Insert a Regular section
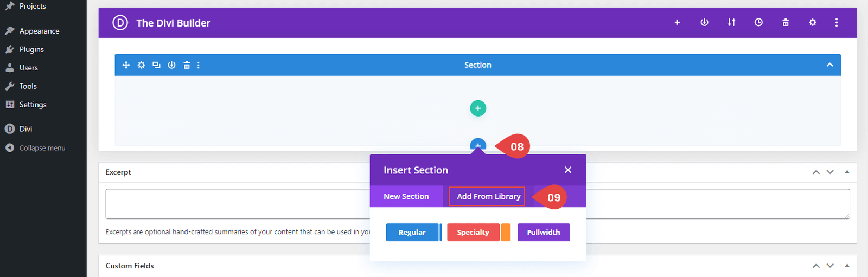 click(412, 232)
